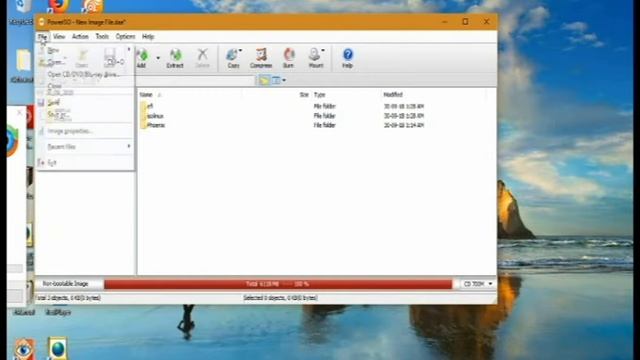The width and height of the screenshot is (640, 360).
Task: Open the Action menu
Action: [x=80, y=37]
